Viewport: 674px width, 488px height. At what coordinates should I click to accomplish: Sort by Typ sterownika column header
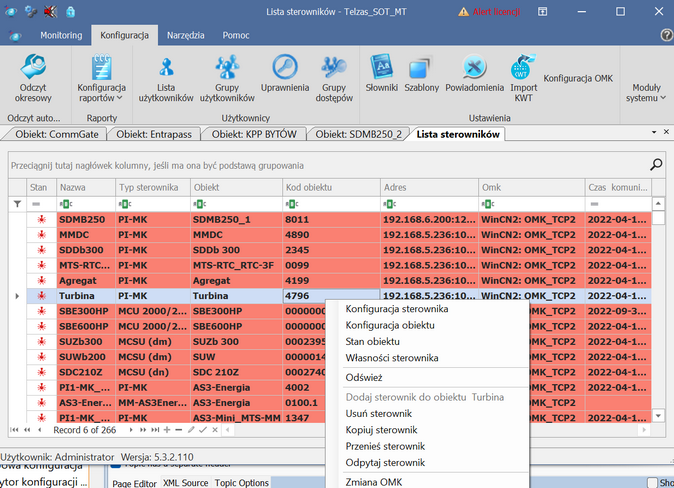pyautogui.click(x=153, y=187)
